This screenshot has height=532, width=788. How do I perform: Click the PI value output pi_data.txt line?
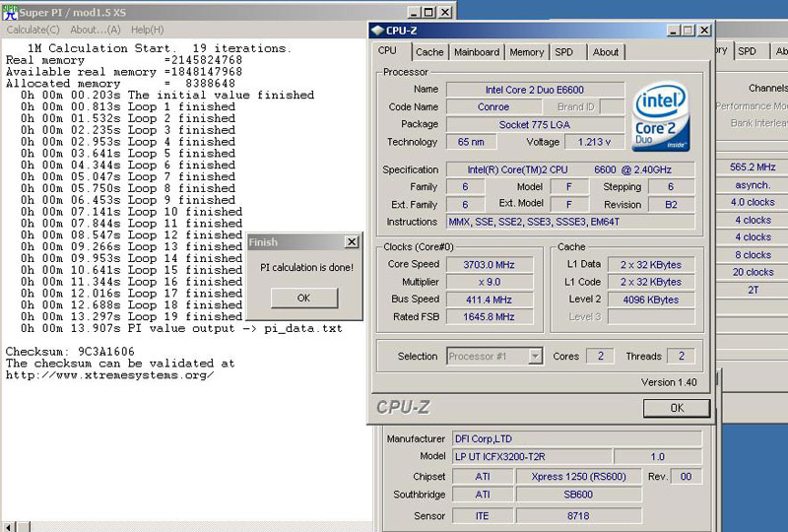181,328
